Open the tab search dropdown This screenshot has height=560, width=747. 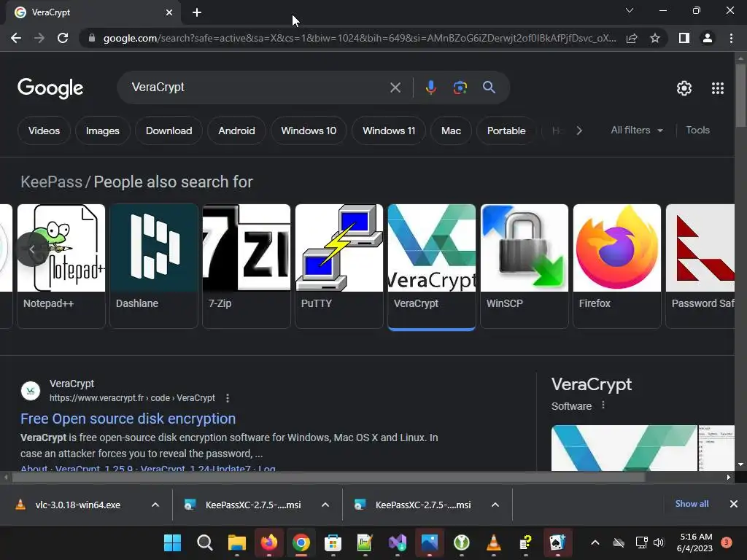[630, 10]
